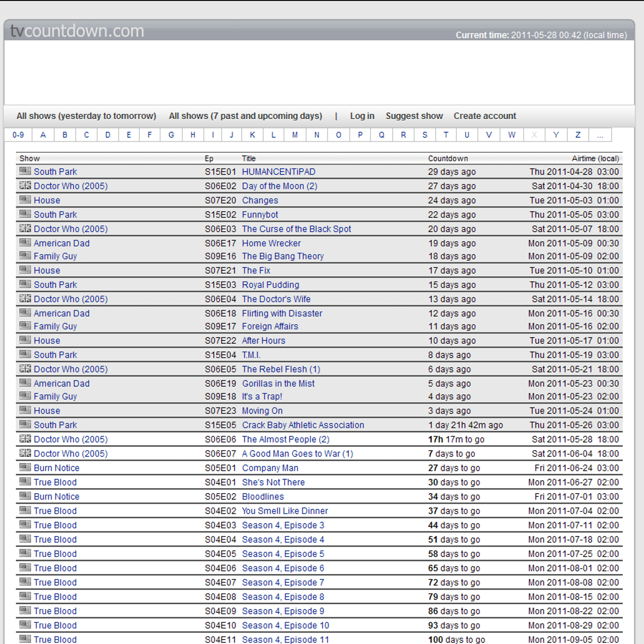The height and width of the screenshot is (644, 644).
Task: Click the US flag icon beside House S07E23
Action: pos(25,410)
